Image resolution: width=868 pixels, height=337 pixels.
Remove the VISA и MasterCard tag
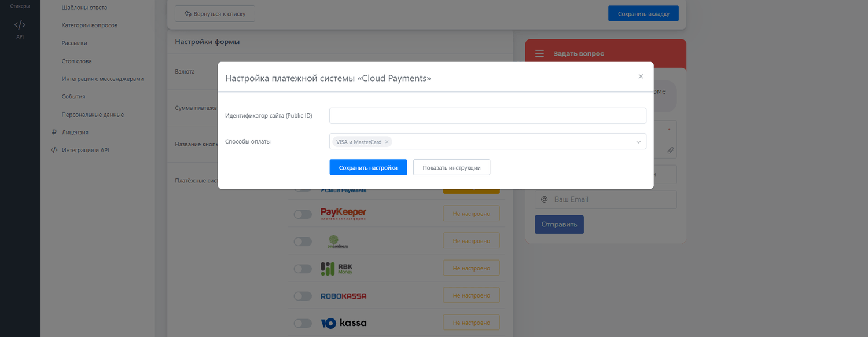coord(387,142)
